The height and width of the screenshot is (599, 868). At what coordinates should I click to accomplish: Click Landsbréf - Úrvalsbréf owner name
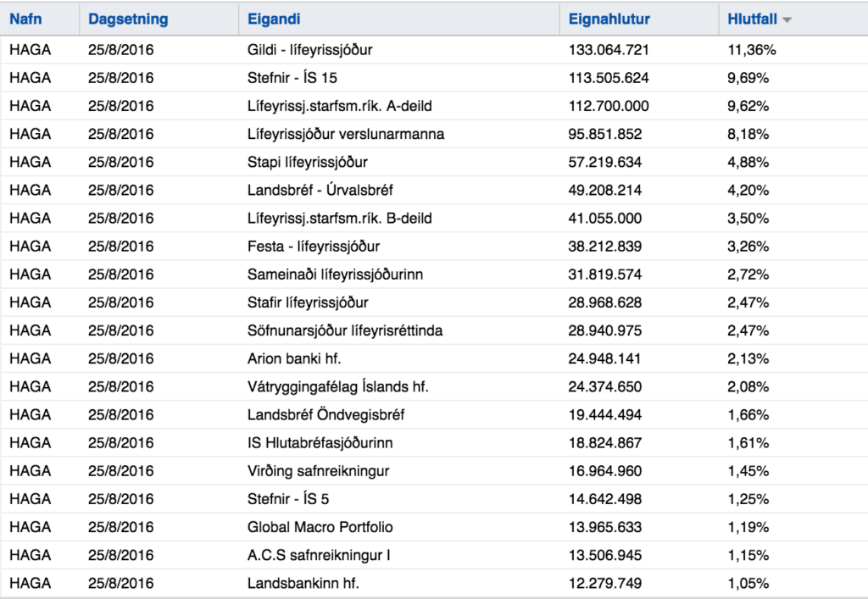(320, 191)
